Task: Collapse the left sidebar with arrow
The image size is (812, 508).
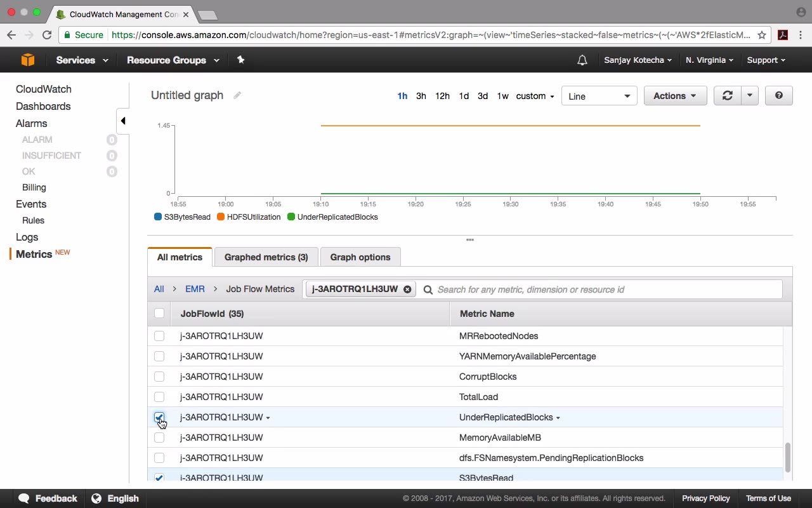Action: [123, 121]
